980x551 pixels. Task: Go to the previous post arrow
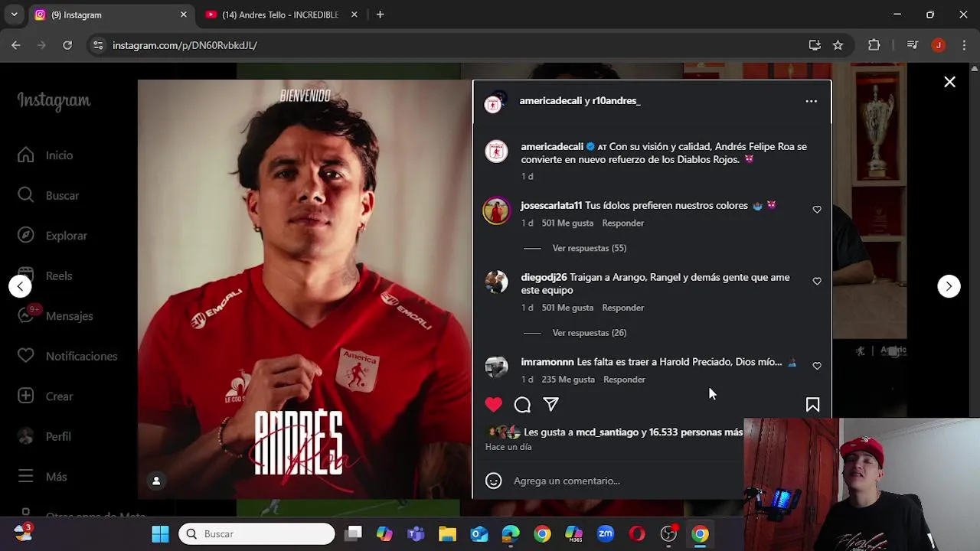21,286
